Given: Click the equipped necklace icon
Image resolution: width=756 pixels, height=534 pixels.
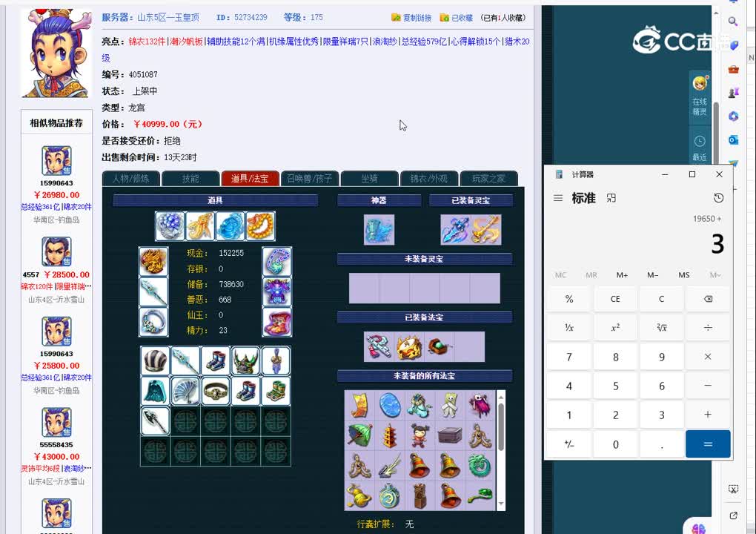Looking at the screenshot, I should point(276,262).
